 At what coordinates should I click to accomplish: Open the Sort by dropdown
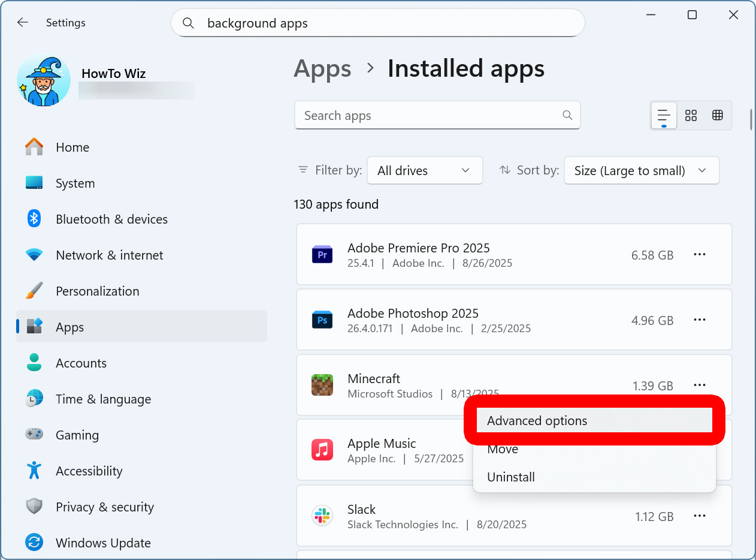tap(641, 170)
